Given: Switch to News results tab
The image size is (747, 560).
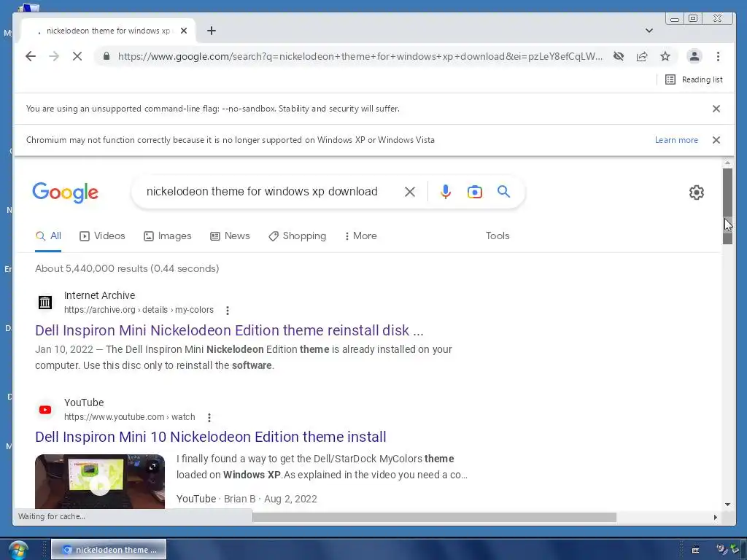Looking at the screenshot, I should (x=230, y=236).
